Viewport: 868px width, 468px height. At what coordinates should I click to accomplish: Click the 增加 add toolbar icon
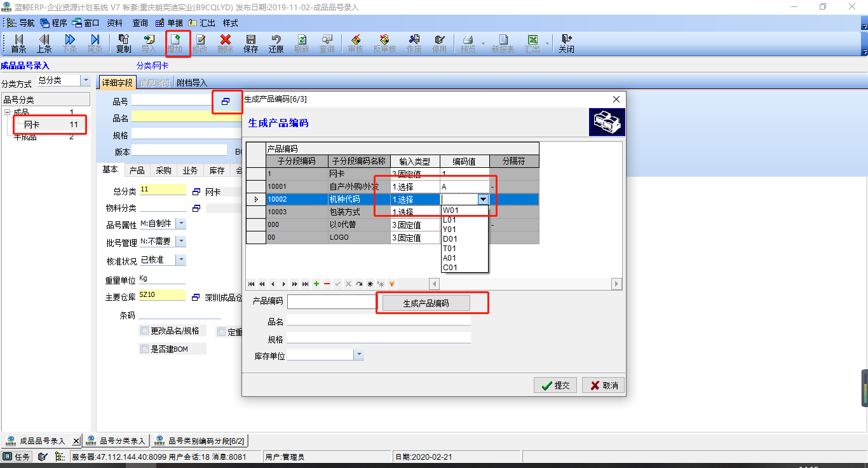pos(175,44)
